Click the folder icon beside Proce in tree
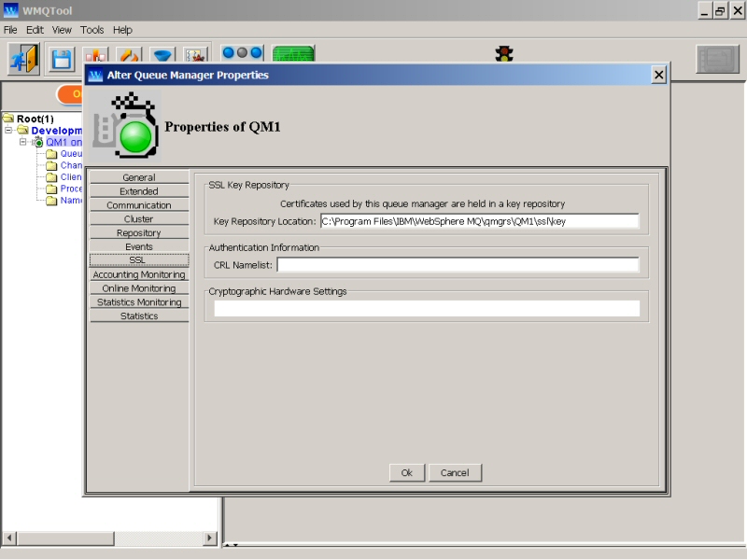 coord(52,189)
